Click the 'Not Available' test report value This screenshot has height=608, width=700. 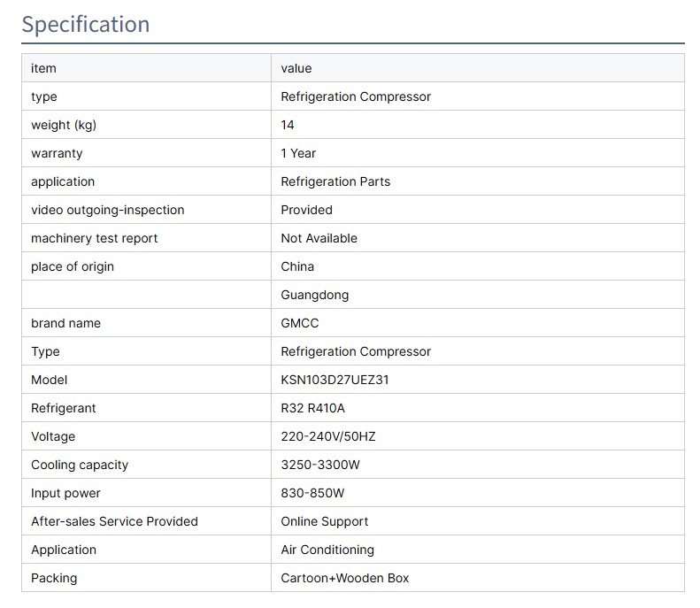[x=319, y=238]
